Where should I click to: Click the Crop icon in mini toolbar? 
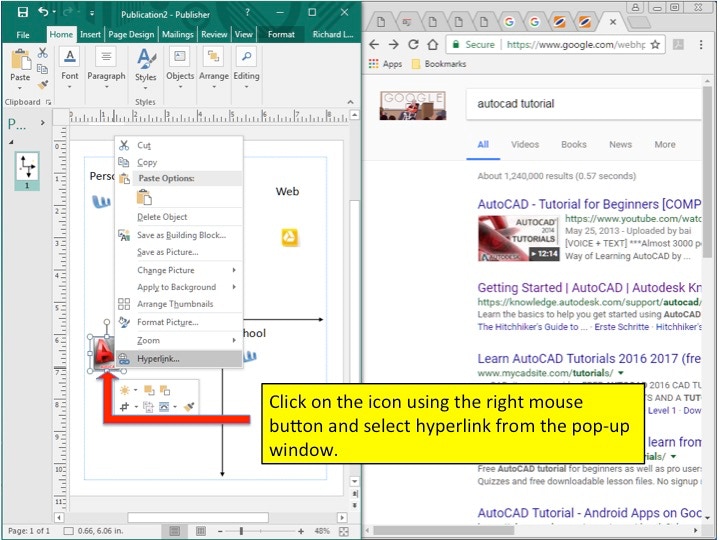(x=124, y=407)
